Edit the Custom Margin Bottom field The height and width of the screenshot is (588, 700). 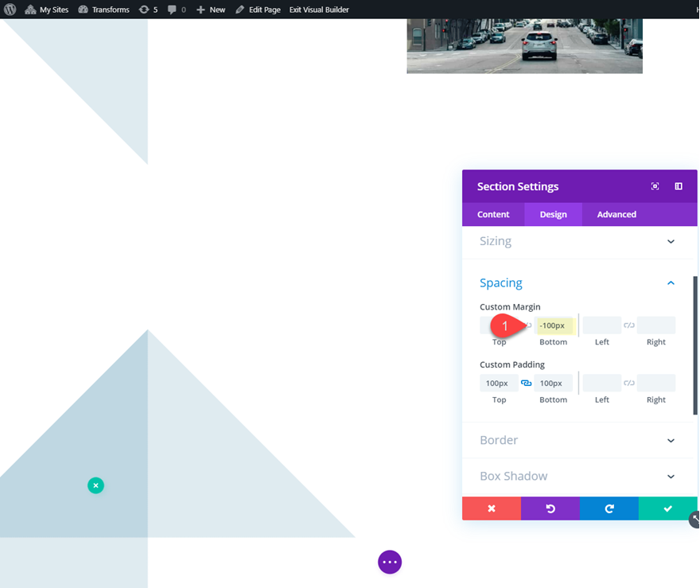pyautogui.click(x=553, y=325)
